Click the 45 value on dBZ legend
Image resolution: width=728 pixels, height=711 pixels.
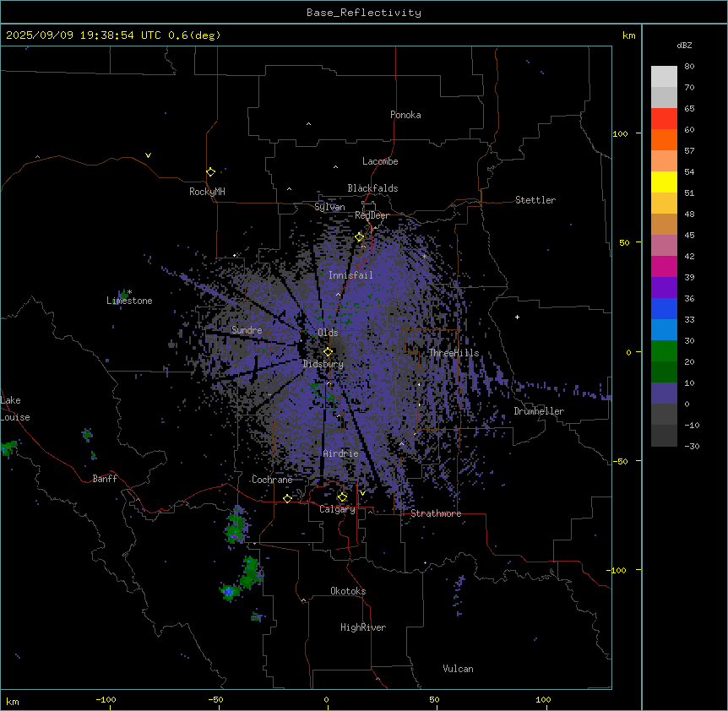tap(689, 236)
